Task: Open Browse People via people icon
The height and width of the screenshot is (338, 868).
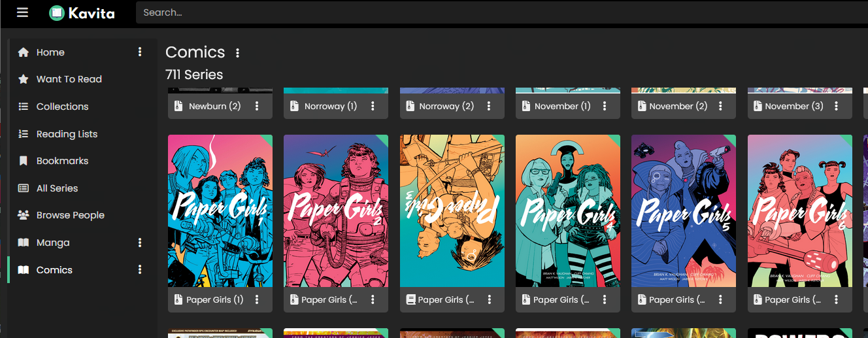Action: 24,215
